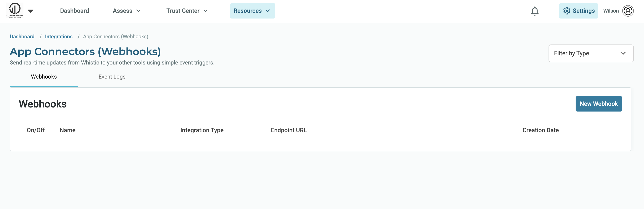Image resolution: width=644 pixels, height=209 pixels.
Task: Create a New Webhook
Action: [598, 104]
